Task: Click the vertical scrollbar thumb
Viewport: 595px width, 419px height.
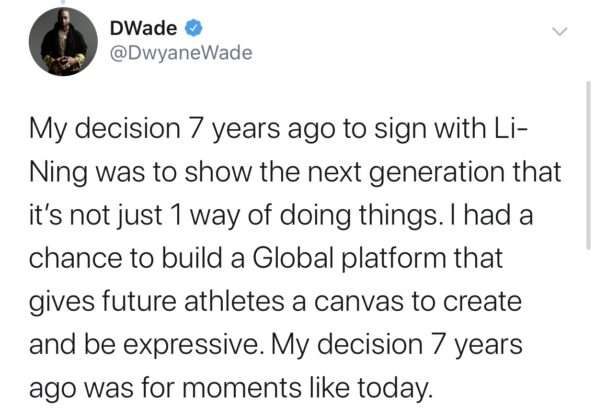Action: pyautogui.click(x=588, y=165)
